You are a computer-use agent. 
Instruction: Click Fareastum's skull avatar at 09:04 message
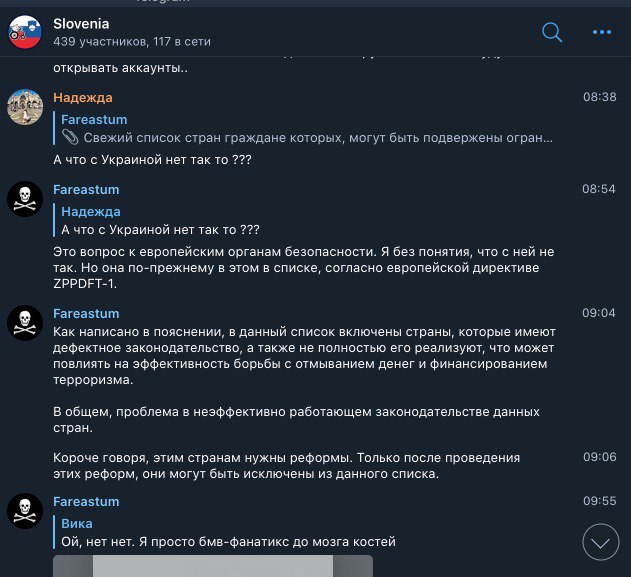[25, 323]
